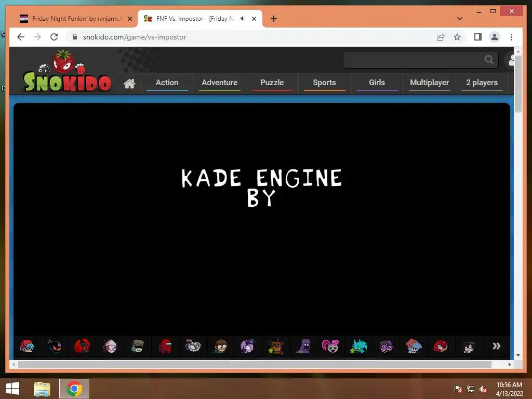Viewport: 532px width, 399px height.
Task: Click the scroll down arrow
Action: [518, 355]
